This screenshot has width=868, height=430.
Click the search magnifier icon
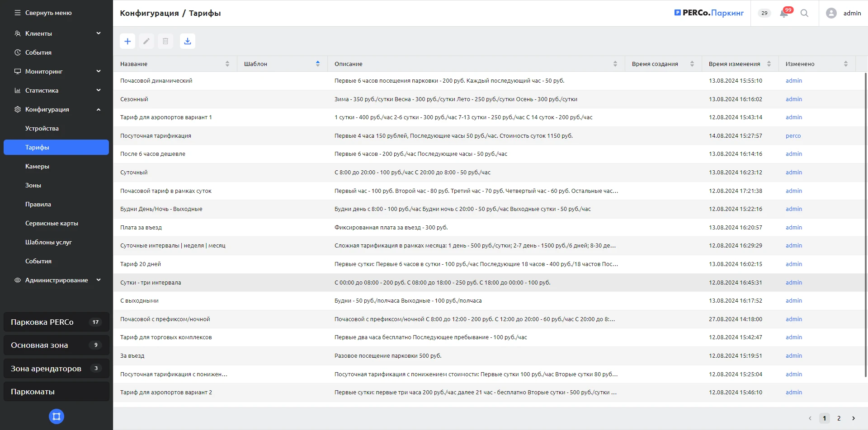point(804,13)
